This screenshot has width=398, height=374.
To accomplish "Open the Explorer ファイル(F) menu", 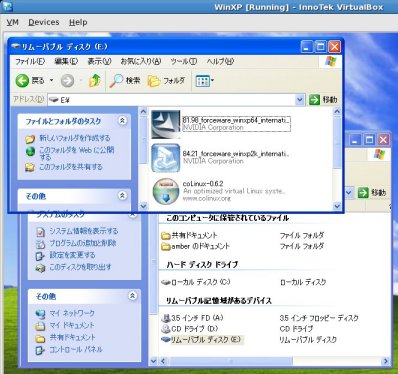I will pos(30,61).
